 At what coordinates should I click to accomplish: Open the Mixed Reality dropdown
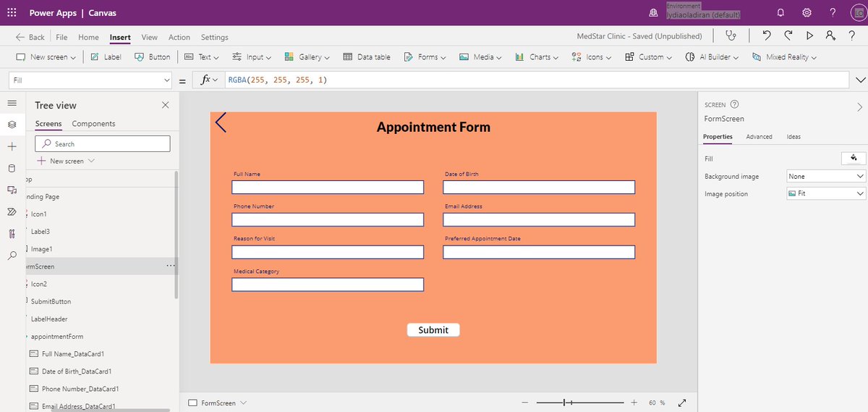(x=785, y=57)
